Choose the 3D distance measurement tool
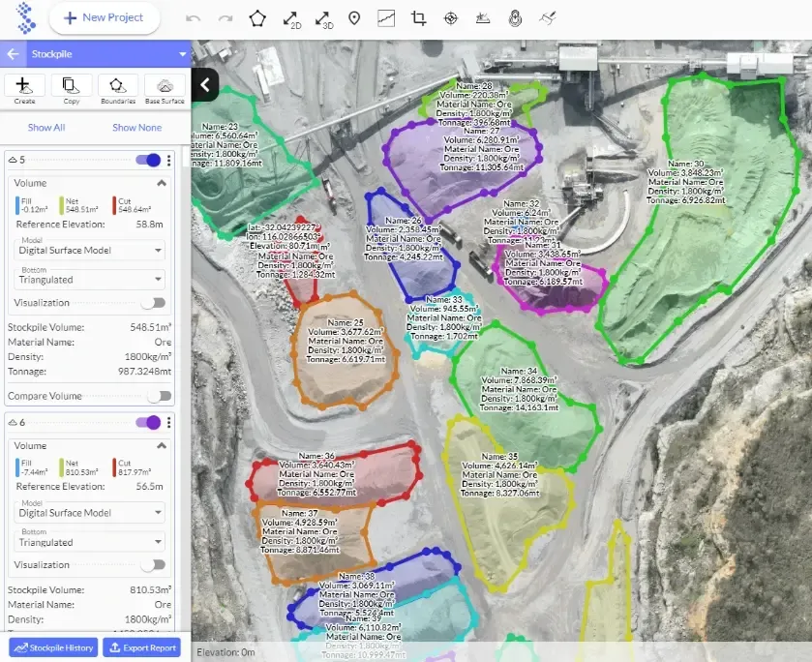Screen dimensions: 812x662 coord(323,19)
